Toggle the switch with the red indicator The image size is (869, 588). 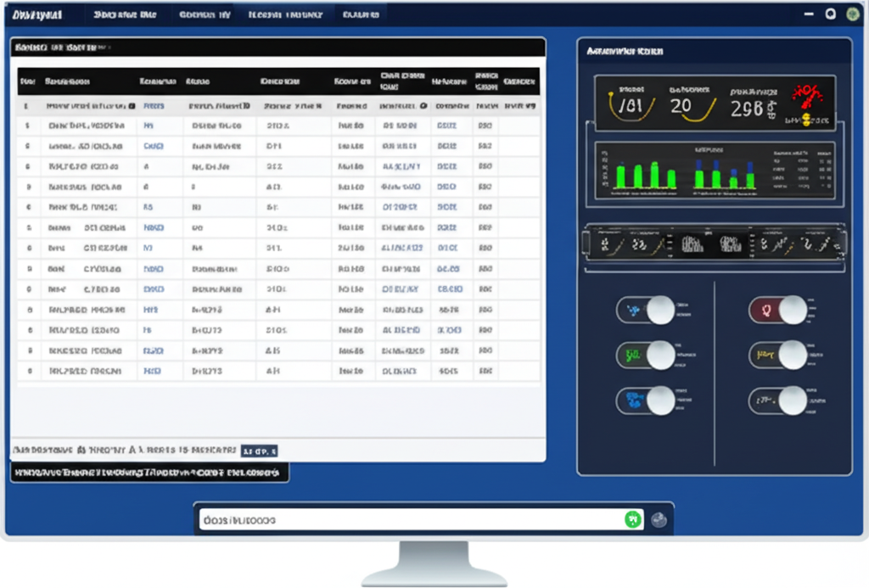click(777, 311)
